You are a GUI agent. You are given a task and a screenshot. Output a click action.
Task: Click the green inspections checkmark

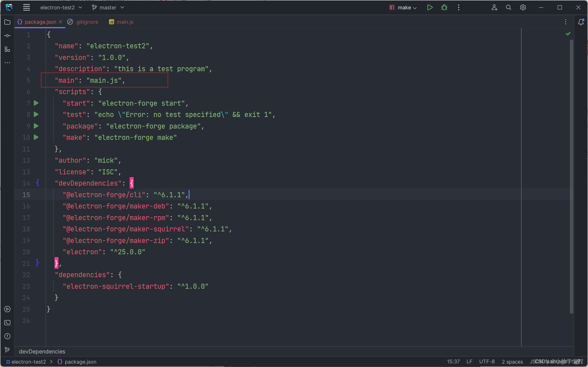coord(568,34)
